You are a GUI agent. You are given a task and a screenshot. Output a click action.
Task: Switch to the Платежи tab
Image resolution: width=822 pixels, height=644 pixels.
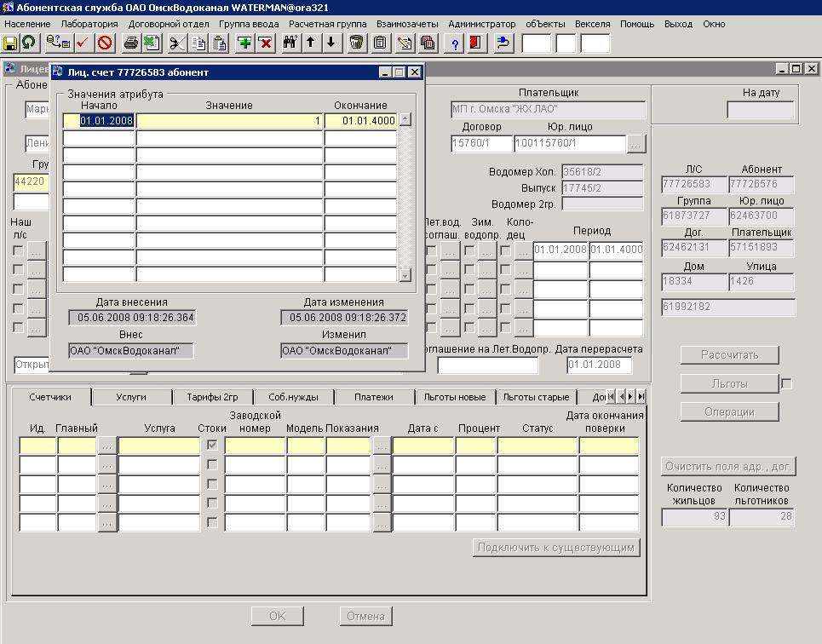[x=374, y=397]
